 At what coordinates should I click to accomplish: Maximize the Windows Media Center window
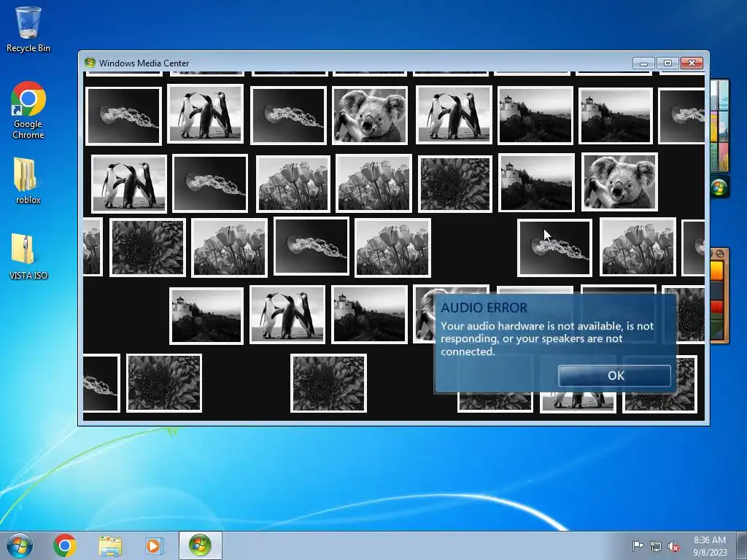click(668, 63)
